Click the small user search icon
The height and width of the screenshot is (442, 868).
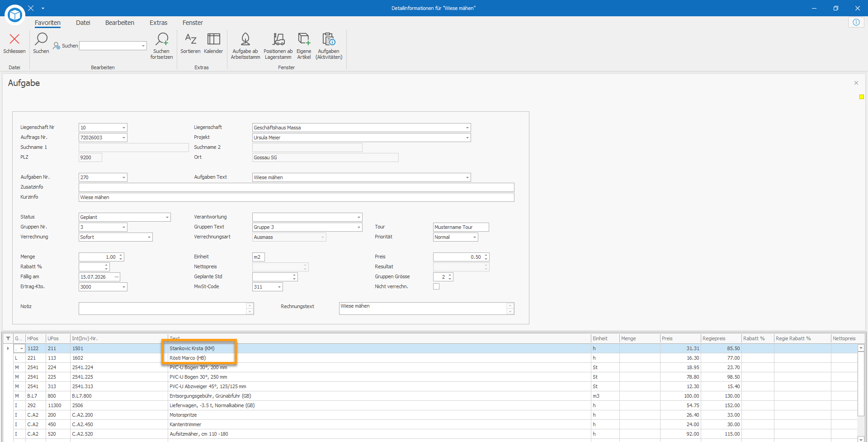[57, 46]
